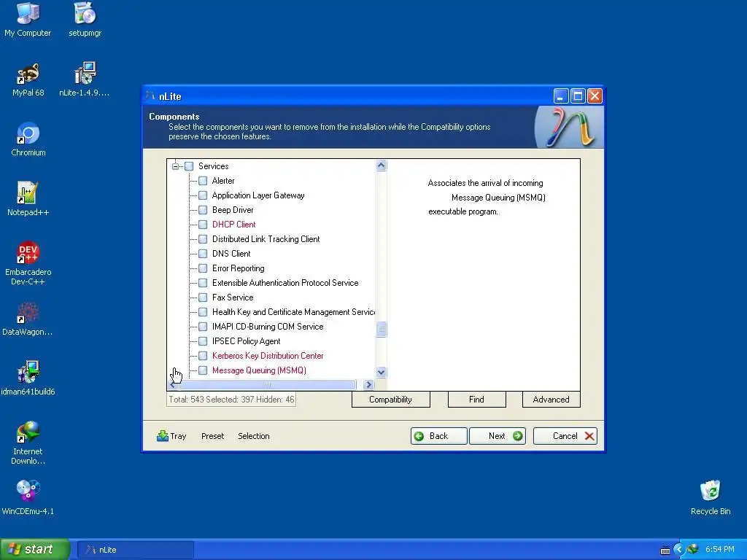The width and height of the screenshot is (747, 560).
Task: Tick DNS Client checkbox
Action: click(x=203, y=254)
